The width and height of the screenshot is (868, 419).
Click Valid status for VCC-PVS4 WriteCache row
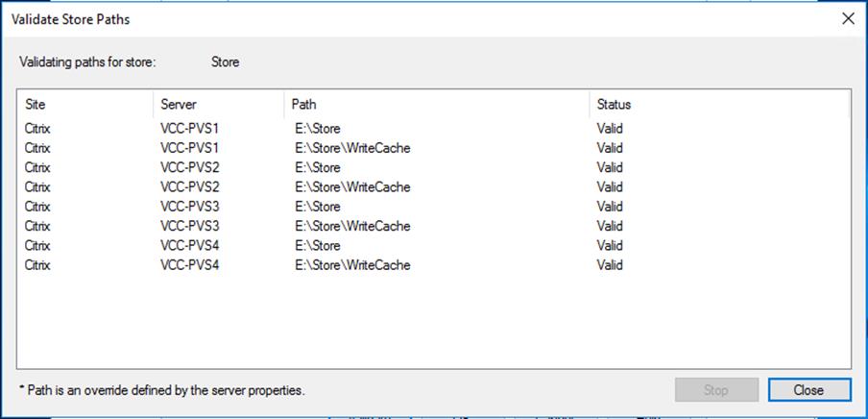[x=610, y=265]
